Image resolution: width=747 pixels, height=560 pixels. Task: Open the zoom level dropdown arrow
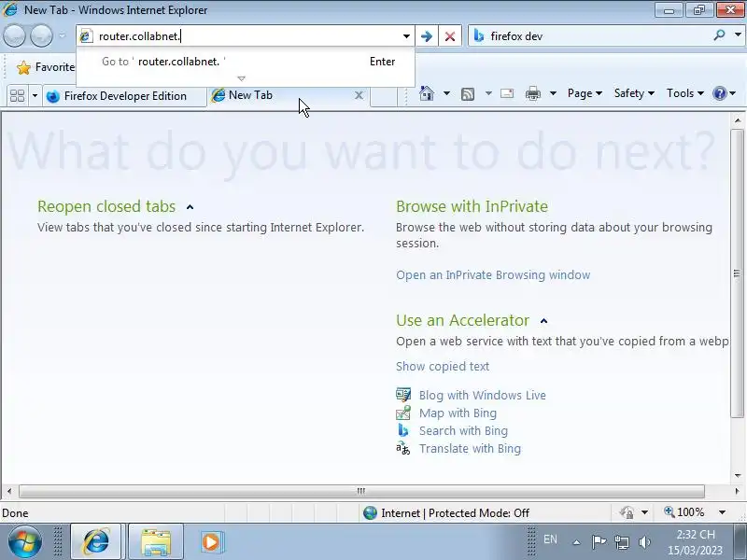click(x=722, y=512)
